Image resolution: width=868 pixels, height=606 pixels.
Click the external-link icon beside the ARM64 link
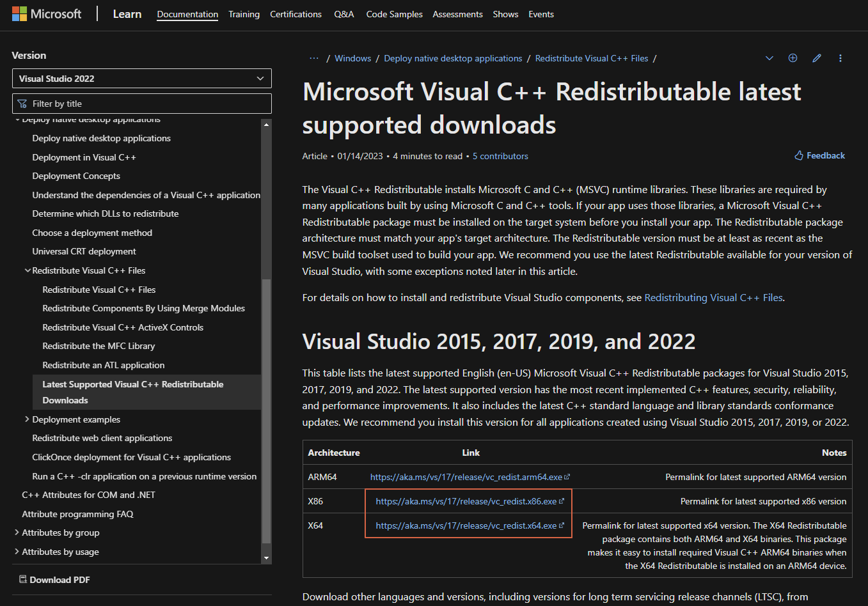567,476
